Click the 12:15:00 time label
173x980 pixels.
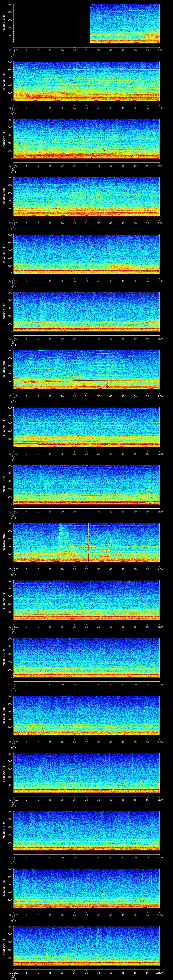coord(13,684)
